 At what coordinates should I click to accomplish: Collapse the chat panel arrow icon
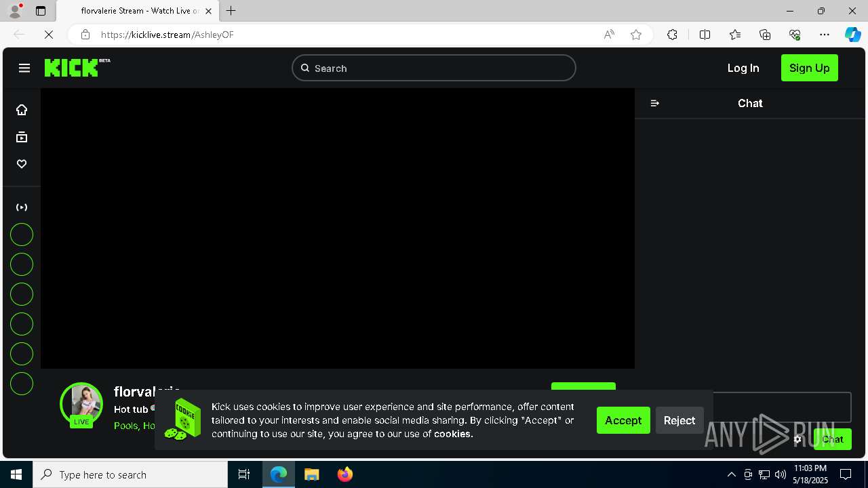[x=655, y=103]
